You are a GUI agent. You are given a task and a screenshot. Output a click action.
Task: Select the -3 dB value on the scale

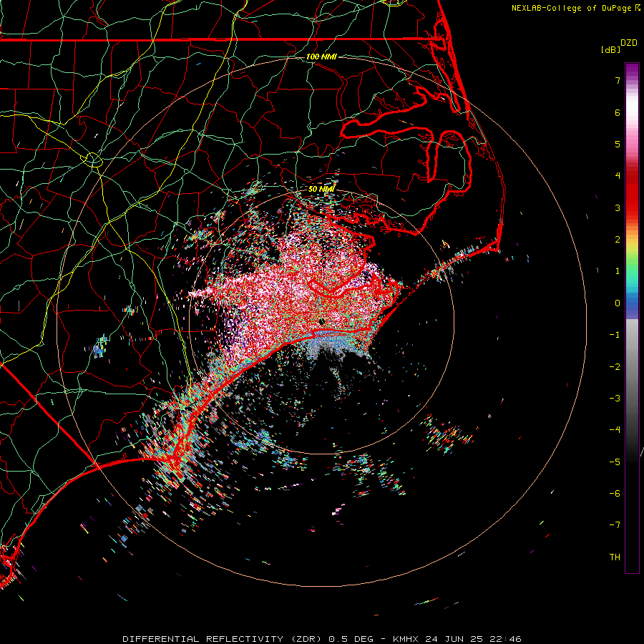tap(615, 399)
